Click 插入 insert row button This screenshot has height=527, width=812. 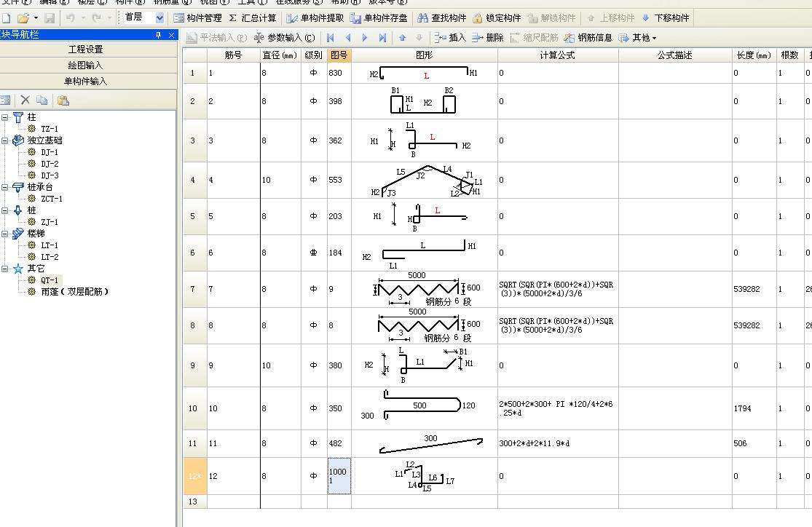coord(450,38)
